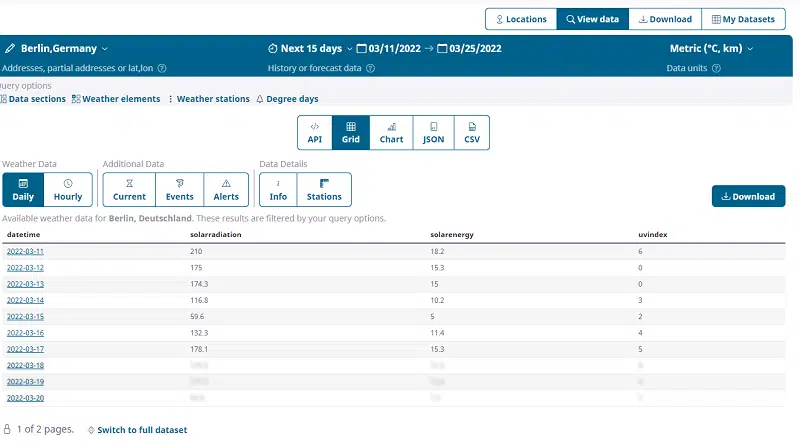Viewport: 800px width, 444px height.
Task: Click the blue Download button above table
Action: [748, 196]
